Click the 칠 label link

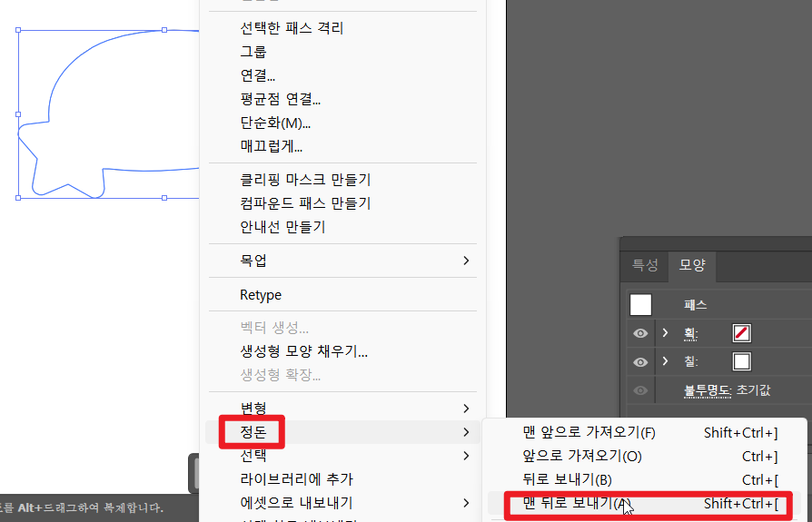click(x=691, y=361)
